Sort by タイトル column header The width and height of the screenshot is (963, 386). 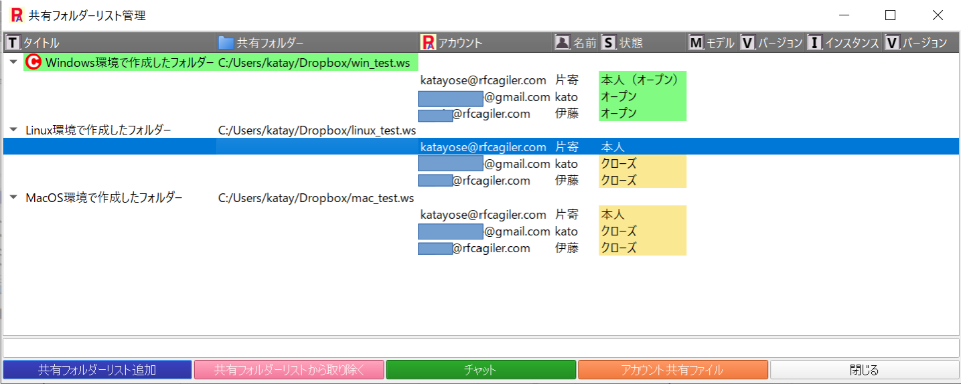click(41, 43)
